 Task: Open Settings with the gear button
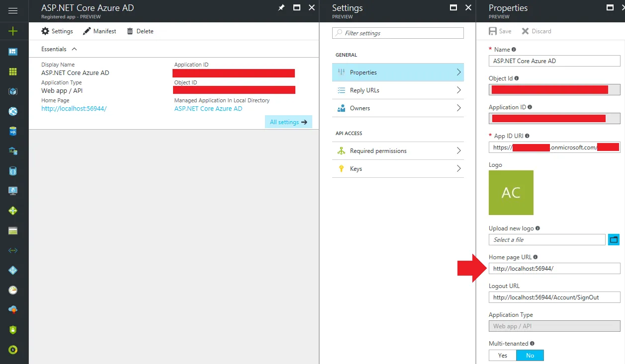tap(57, 31)
